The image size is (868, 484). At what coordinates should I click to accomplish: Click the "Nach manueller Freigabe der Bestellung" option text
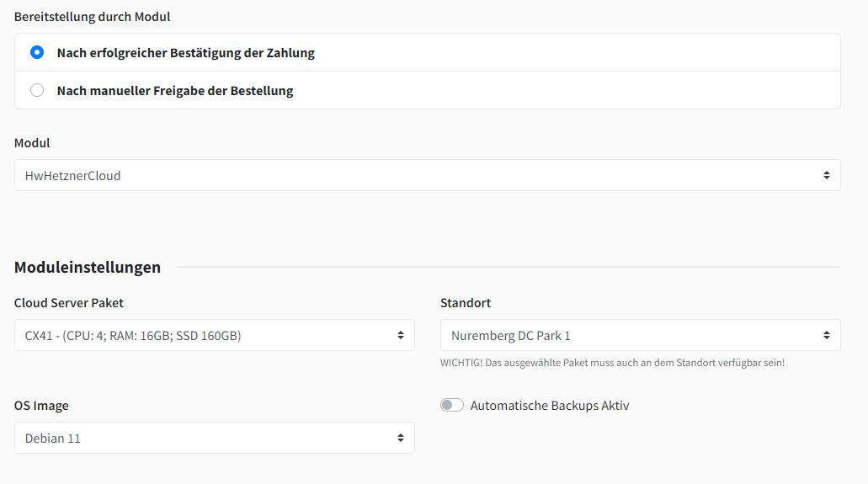[x=175, y=91]
